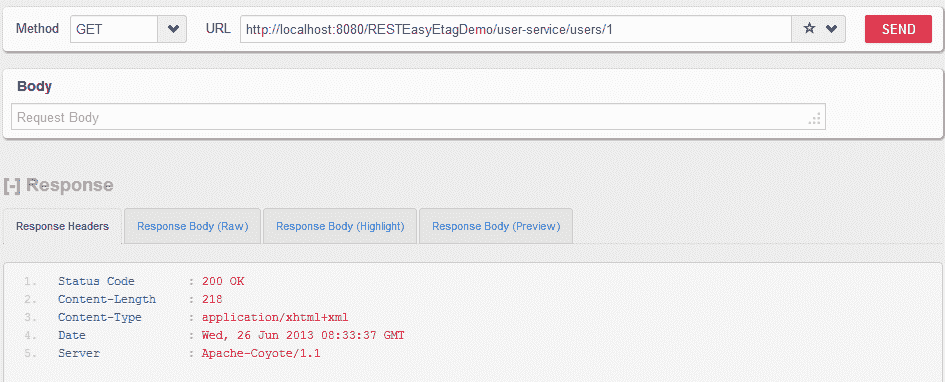Viewport: 945px width, 382px height.
Task: Expand the favorites chevron next to star
Action: click(x=832, y=29)
